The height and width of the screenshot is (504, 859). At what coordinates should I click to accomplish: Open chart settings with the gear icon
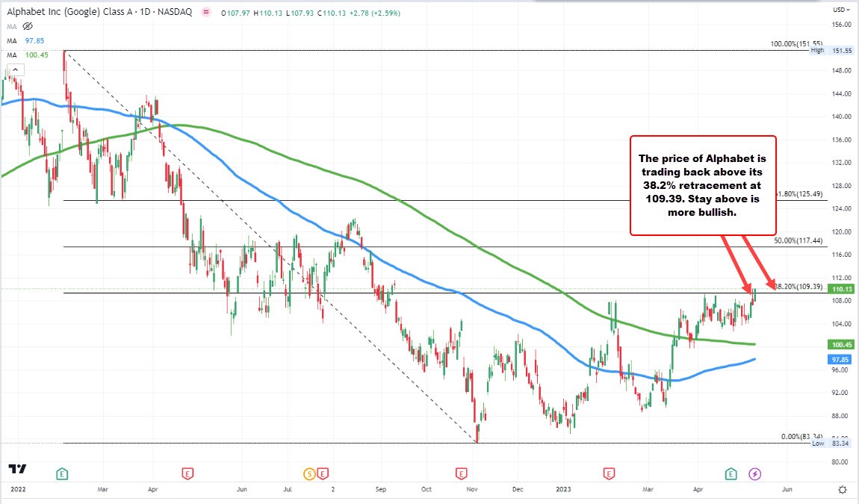pyautogui.click(x=843, y=489)
